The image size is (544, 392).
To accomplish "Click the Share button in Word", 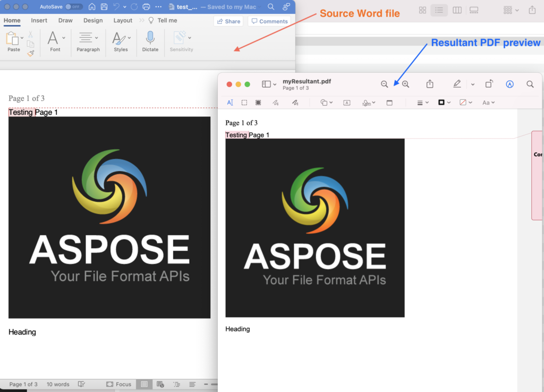I will coord(228,21).
